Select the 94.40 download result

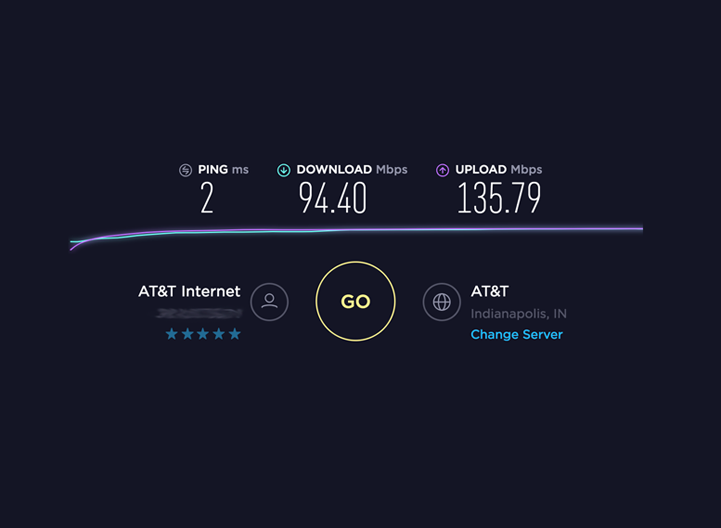(x=333, y=198)
